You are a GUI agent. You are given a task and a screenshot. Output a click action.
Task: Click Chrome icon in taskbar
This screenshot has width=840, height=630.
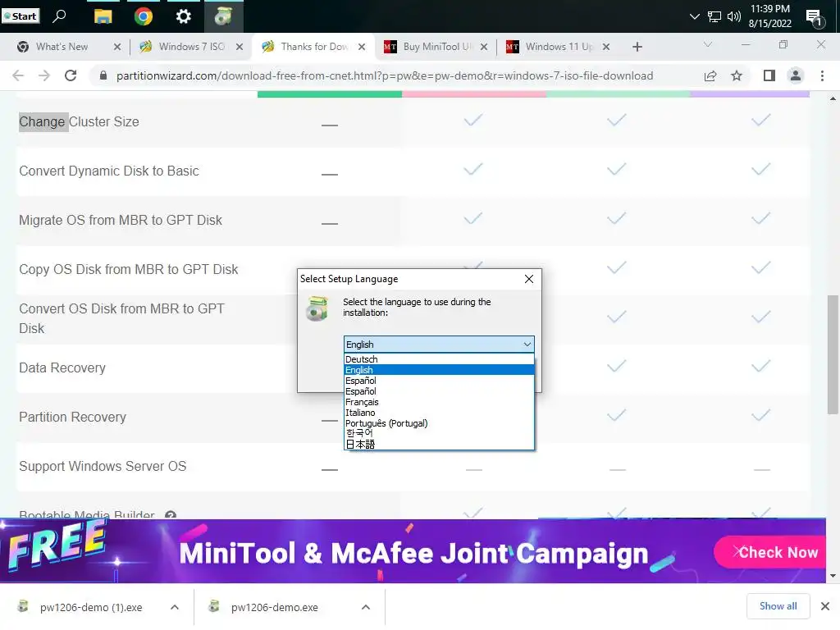coord(143,16)
